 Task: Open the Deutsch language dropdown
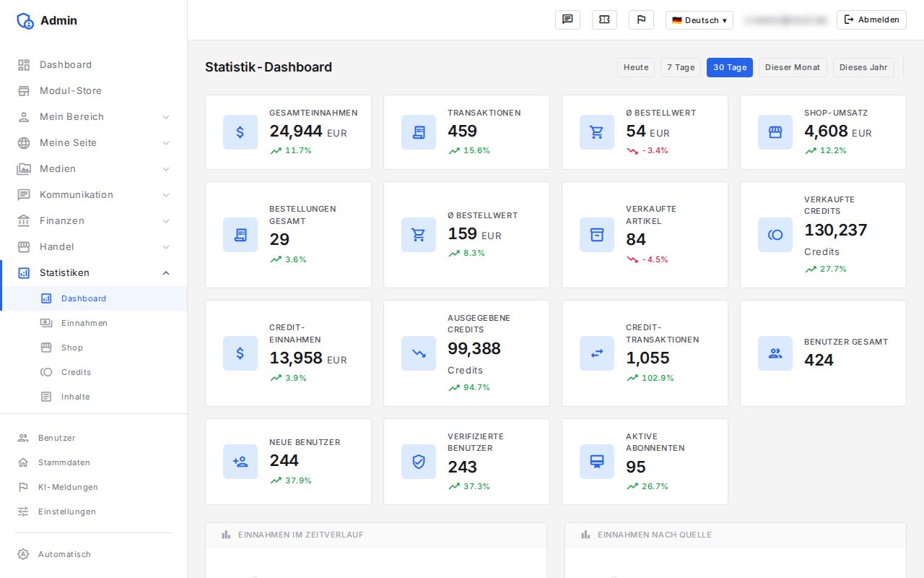click(699, 20)
